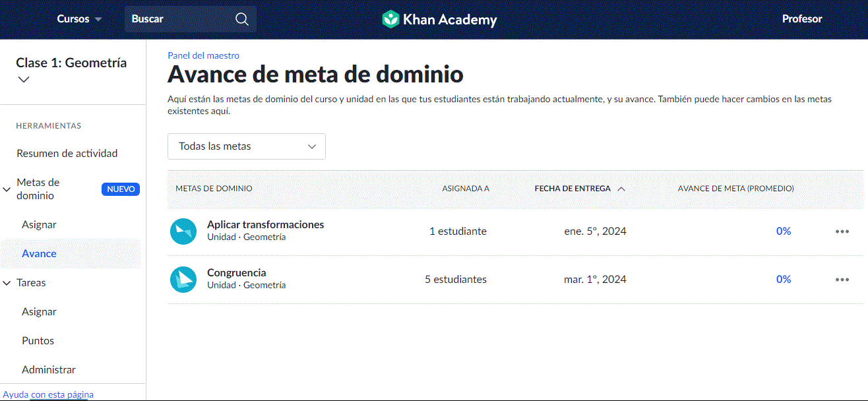Open Puntos under Tareas
The height and width of the screenshot is (401, 868).
(x=38, y=341)
